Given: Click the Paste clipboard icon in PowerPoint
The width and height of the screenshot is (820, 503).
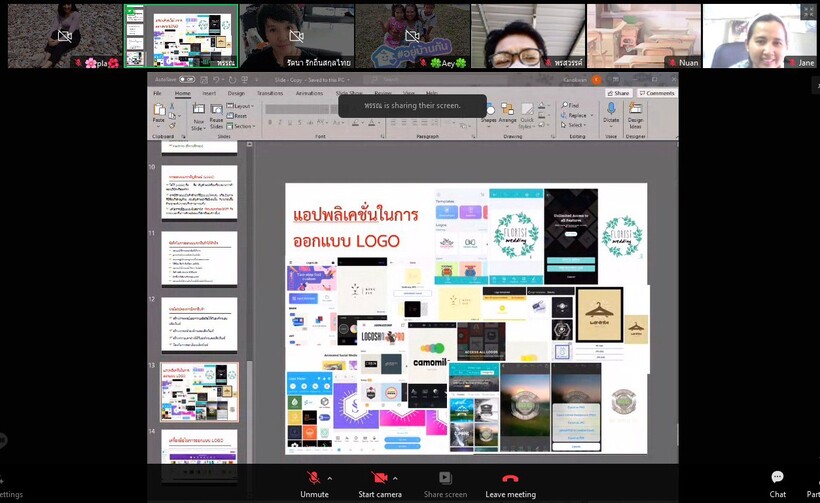Looking at the screenshot, I should click(x=159, y=109).
